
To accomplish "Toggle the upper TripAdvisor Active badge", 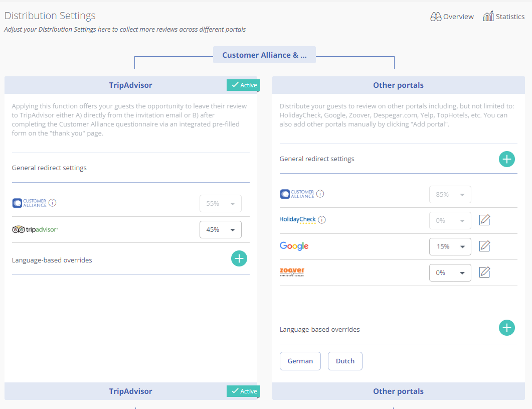I will tap(243, 85).
